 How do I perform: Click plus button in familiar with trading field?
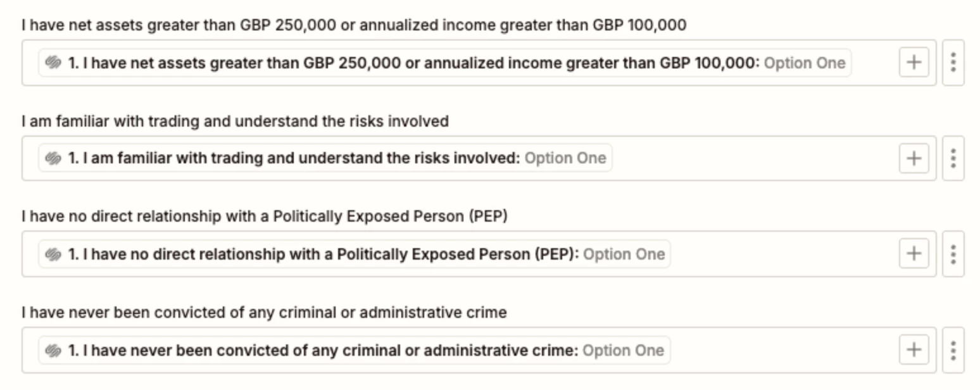[x=914, y=158]
